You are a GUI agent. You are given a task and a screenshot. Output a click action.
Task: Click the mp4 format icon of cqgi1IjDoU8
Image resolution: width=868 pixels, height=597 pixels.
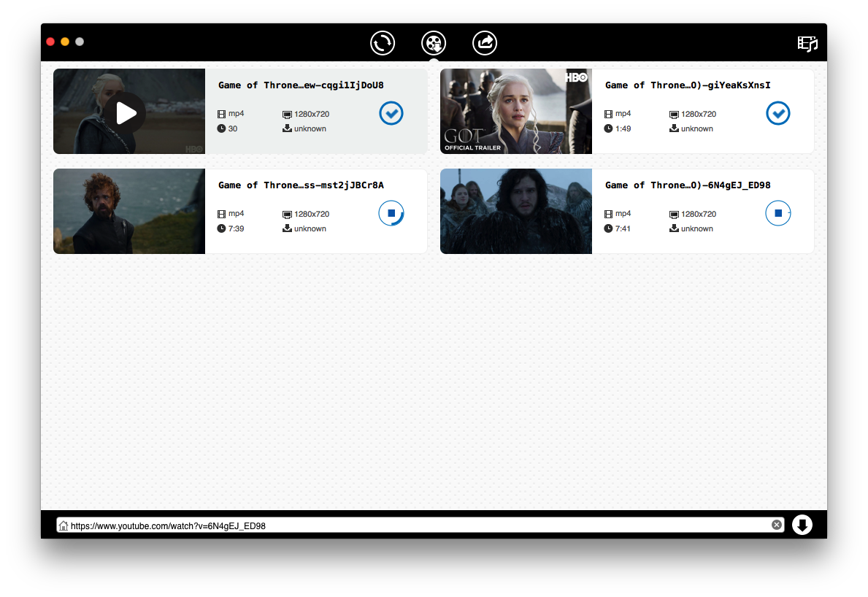click(x=221, y=114)
